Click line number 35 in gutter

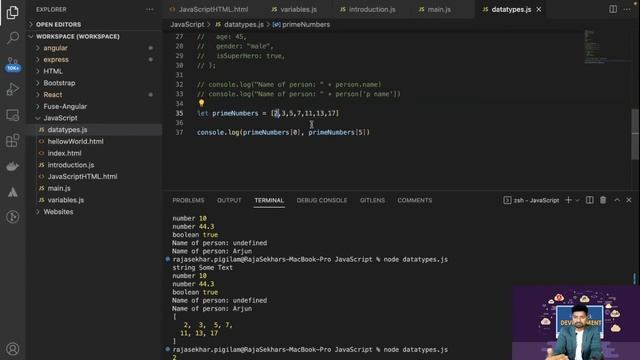click(179, 113)
